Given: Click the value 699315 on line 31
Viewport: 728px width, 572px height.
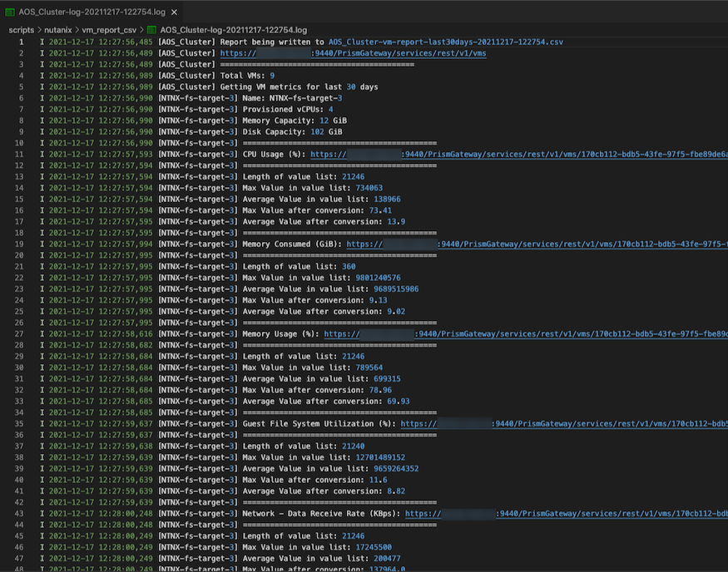Looking at the screenshot, I should (x=387, y=379).
